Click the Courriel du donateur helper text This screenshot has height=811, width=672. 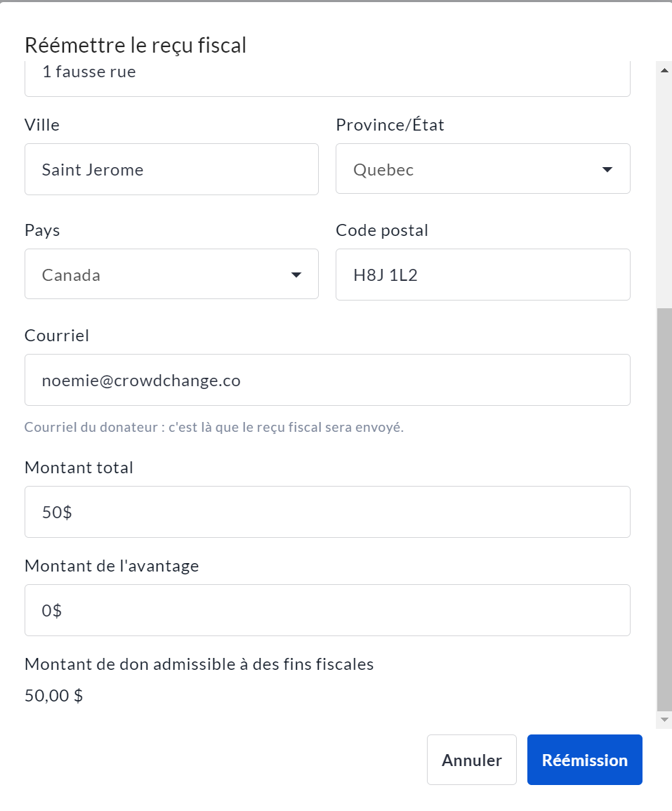tap(213, 427)
